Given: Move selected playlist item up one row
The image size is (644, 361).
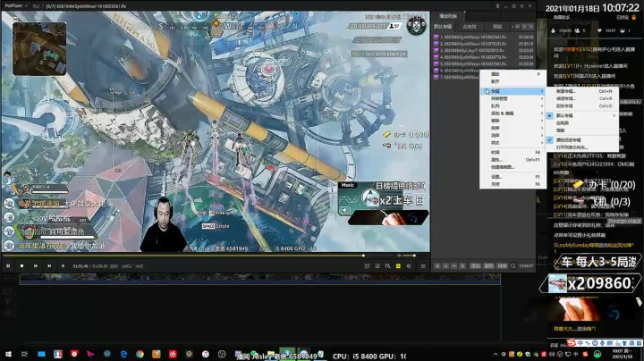Looking at the screenshot, I should pos(445,266).
